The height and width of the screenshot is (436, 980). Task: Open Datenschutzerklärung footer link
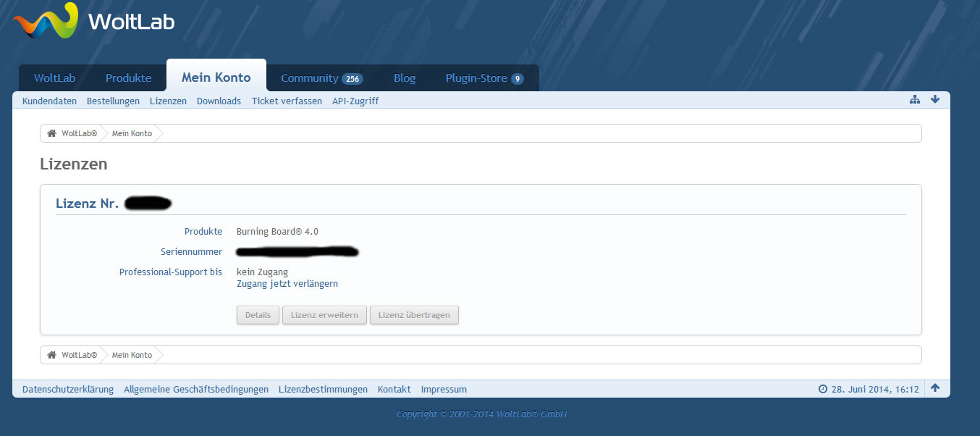pos(68,390)
